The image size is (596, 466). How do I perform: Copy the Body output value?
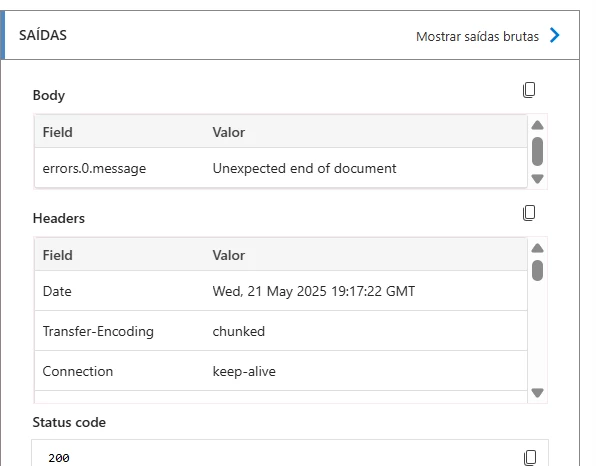[x=529, y=90]
